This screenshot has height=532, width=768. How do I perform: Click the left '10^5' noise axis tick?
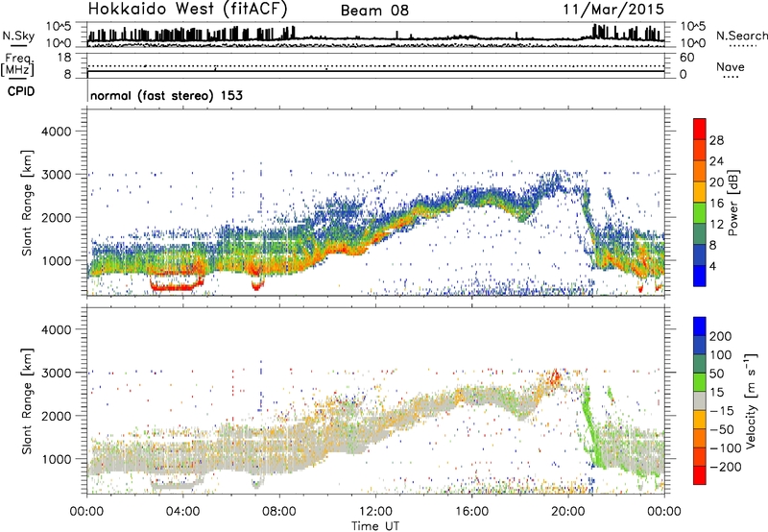point(59,26)
